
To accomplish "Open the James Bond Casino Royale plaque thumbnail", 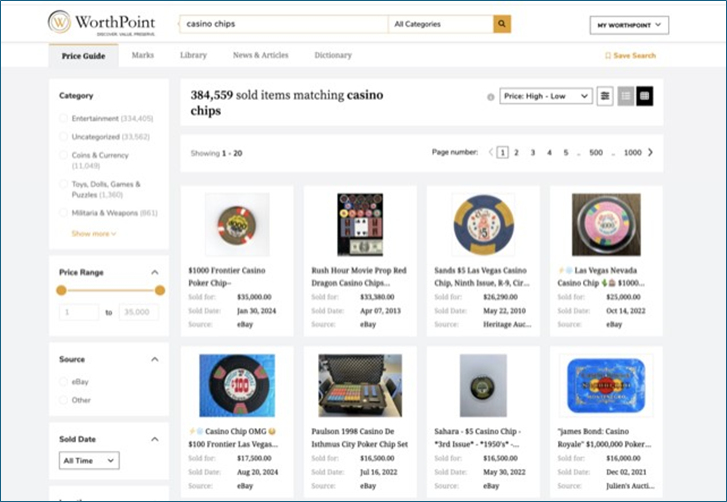I will [x=606, y=386].
